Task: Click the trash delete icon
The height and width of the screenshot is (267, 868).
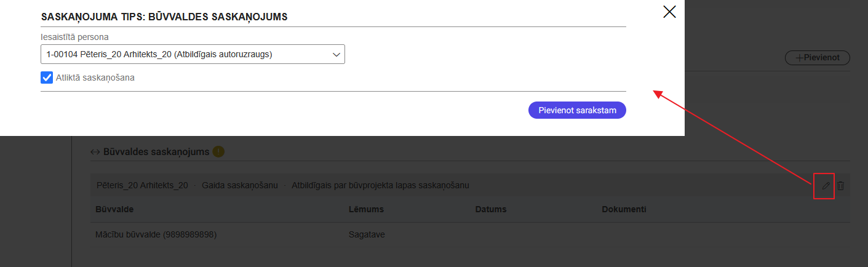Action: [841, 185]
